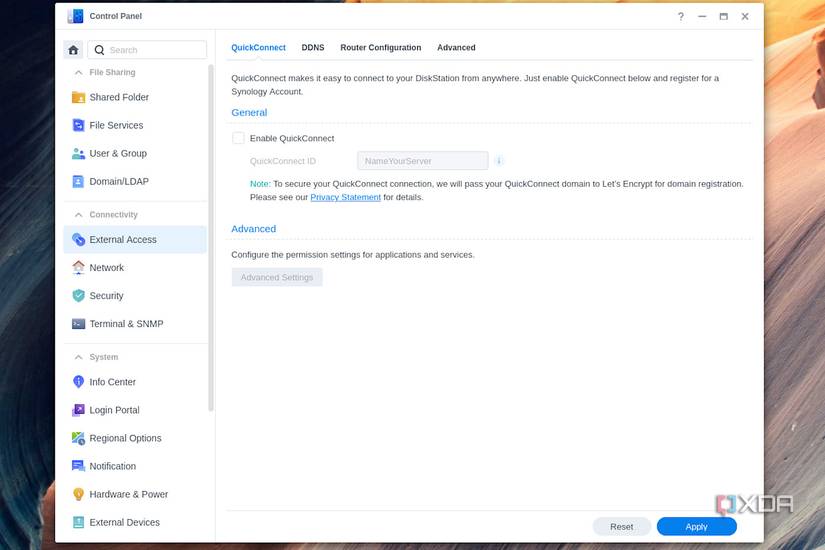The height and width of the screenshot is (550, 825).
Task: Collapse the File Sharing section
Action: tap(79, 72)
